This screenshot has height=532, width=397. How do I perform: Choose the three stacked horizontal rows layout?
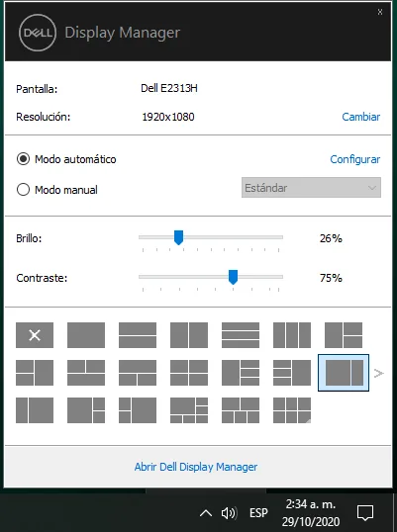click(241, 335)
